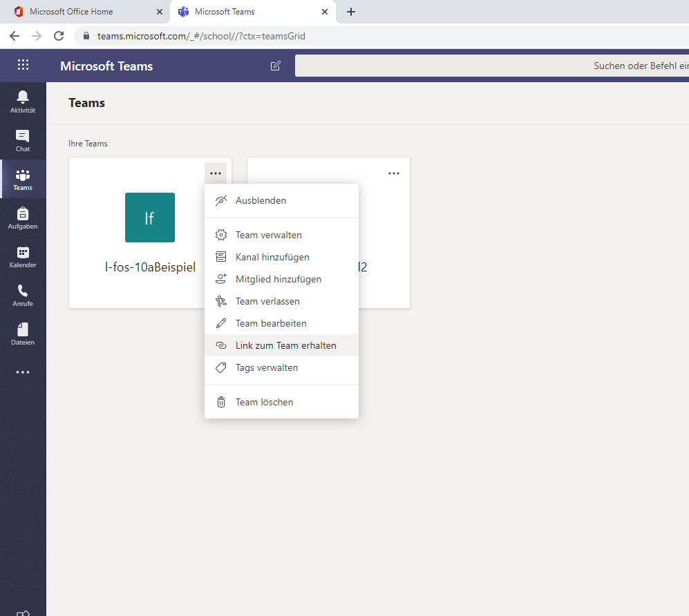
Task: Click Link zum Team erhalten
Action: pos(282,345)
